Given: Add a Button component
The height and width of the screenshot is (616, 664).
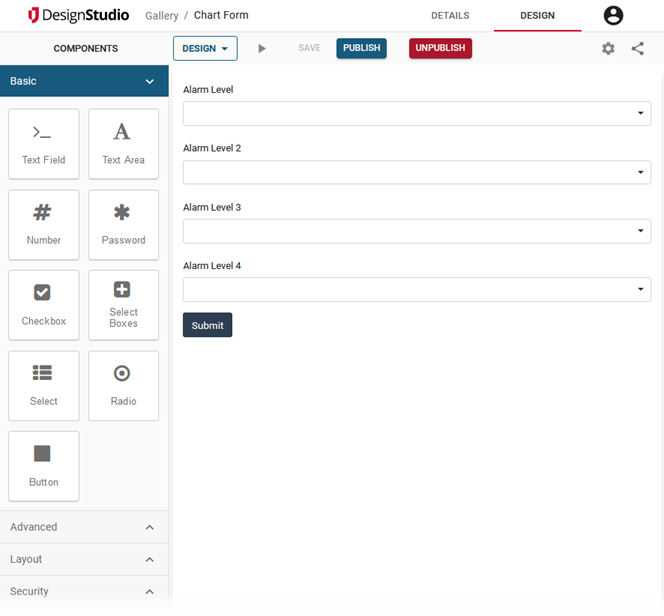Looking at the screenshot, I should (x=44, y=466).
